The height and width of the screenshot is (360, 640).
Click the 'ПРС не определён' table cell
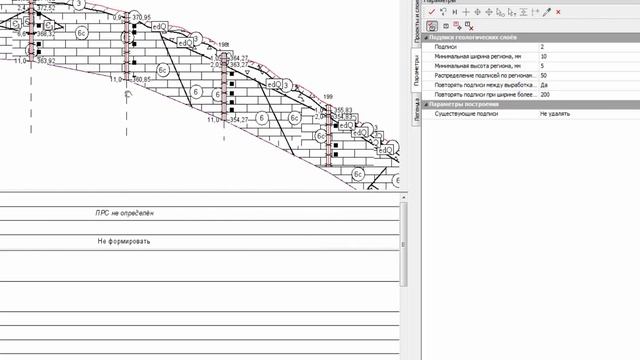124,213
